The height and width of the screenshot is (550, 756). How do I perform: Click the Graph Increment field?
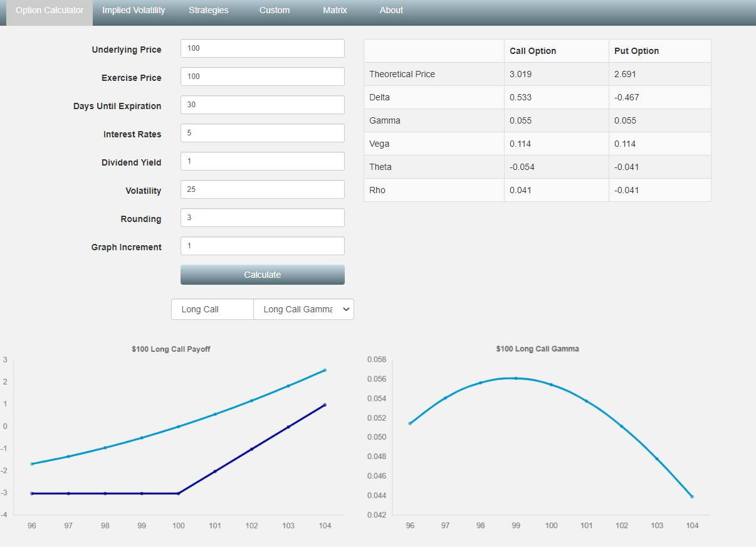262,246
